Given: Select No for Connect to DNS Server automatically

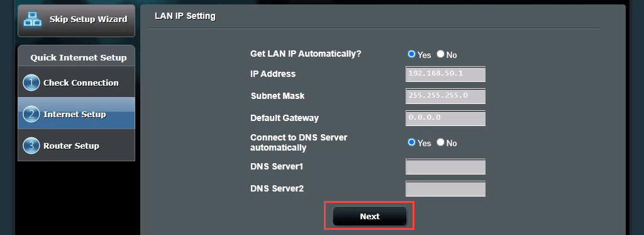Looking at the screenshot, I should coord(440,142).
